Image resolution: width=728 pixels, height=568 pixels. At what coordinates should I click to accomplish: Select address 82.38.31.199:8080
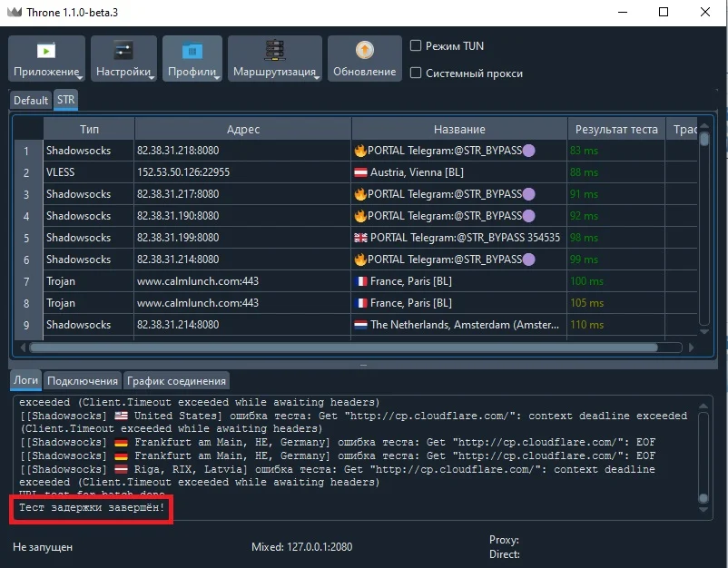point(178,238)
